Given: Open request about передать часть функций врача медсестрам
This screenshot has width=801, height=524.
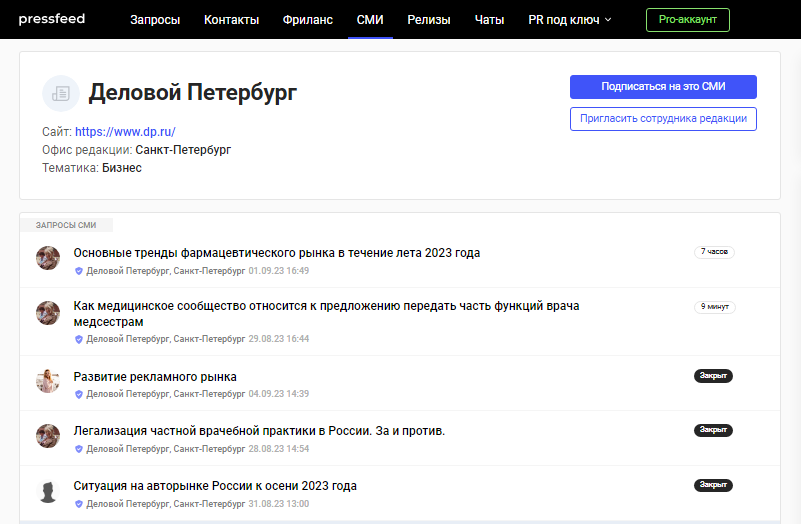Looking at the screenshot, I should [326, 314].
